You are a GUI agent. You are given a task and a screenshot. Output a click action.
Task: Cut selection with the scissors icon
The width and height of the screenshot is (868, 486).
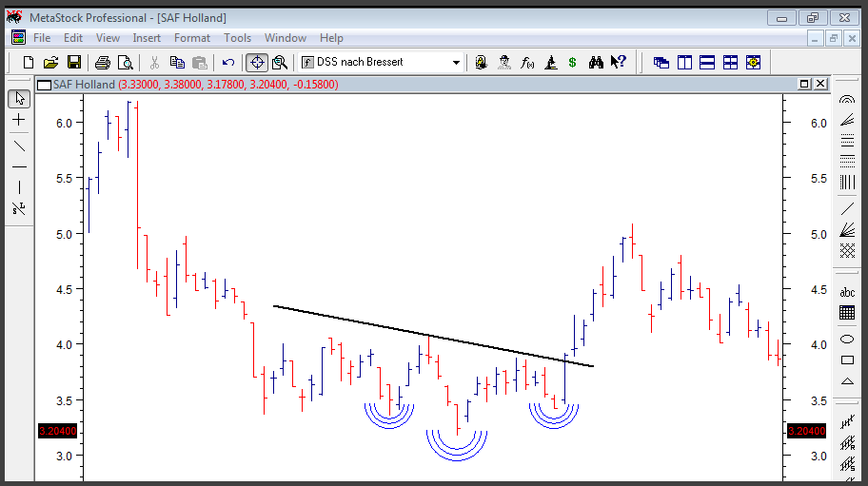pyautogui.click(x=154, y=63)
